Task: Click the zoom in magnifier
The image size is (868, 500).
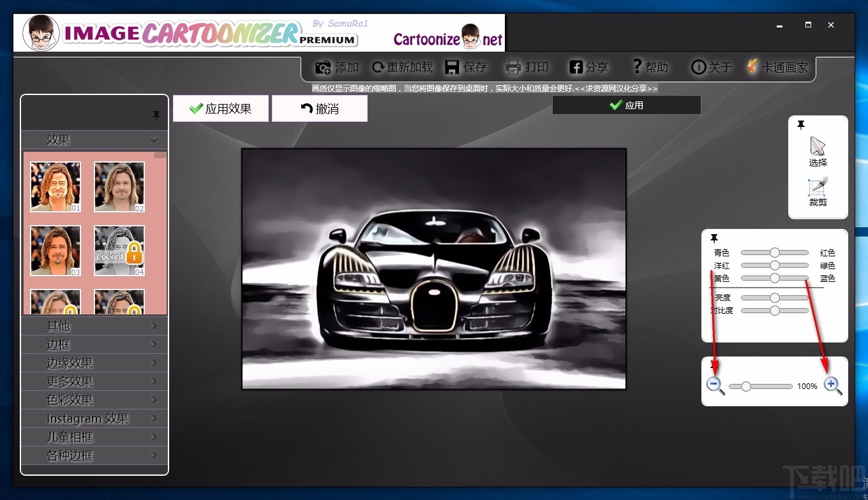Action: [833, 386]
